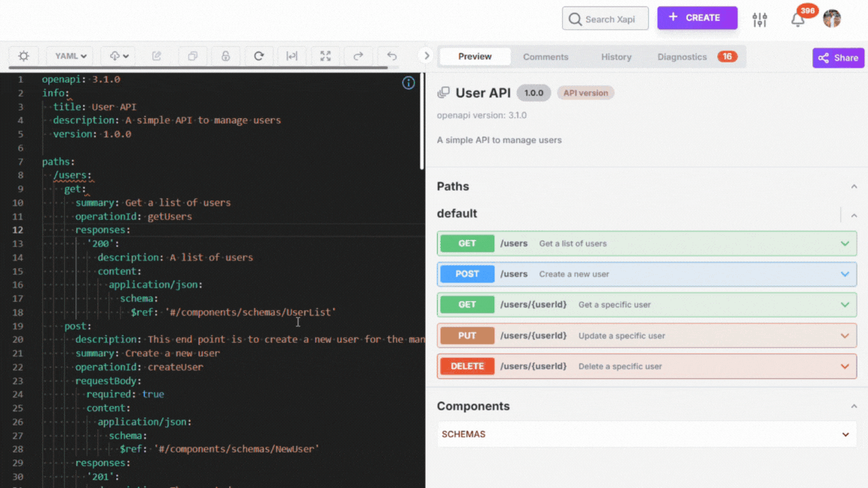Click the copy duplicate toolbar icon
This screenshot has width=868, height=488.
click(193, 56)
